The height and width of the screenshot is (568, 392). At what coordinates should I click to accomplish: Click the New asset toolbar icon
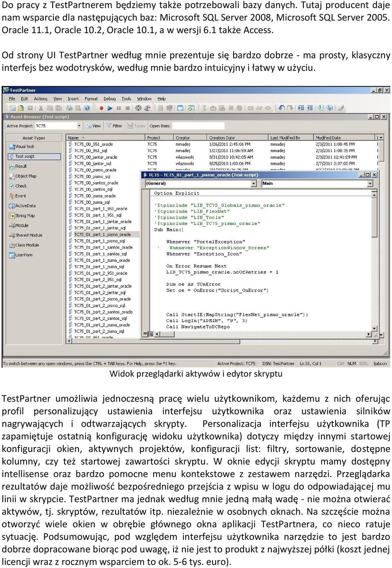point(12,108)
